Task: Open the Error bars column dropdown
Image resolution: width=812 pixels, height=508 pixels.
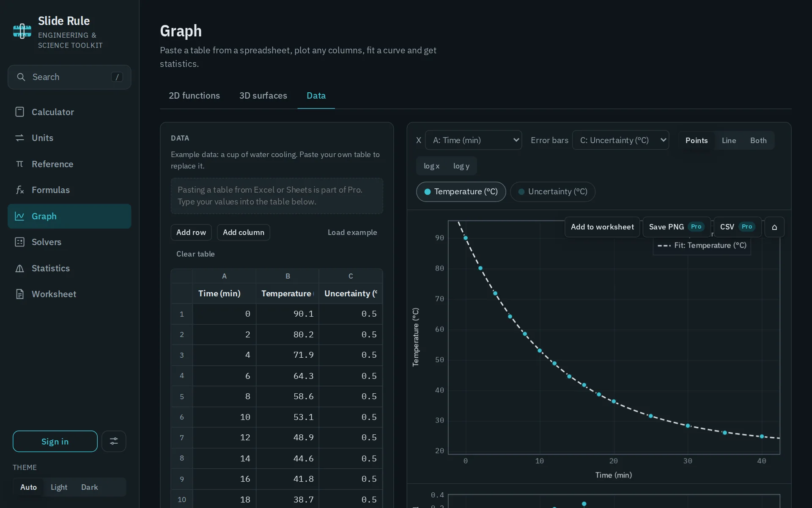Action: (620, 140)
